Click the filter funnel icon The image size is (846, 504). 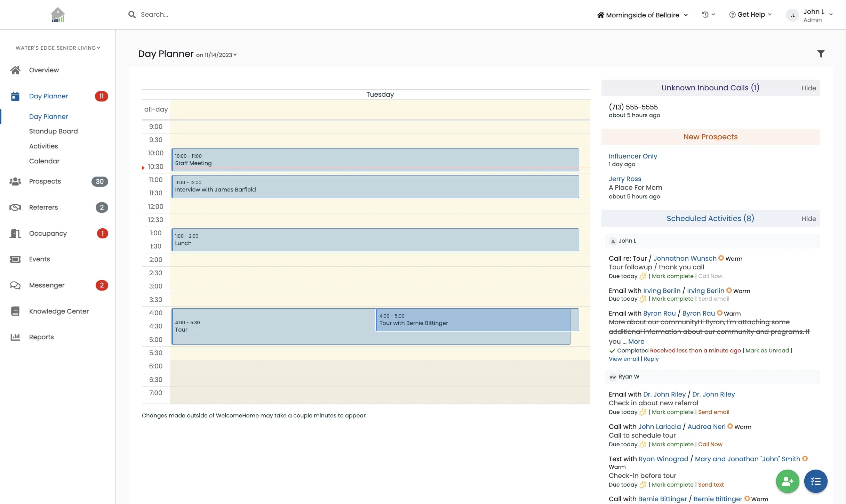(821, 54)
